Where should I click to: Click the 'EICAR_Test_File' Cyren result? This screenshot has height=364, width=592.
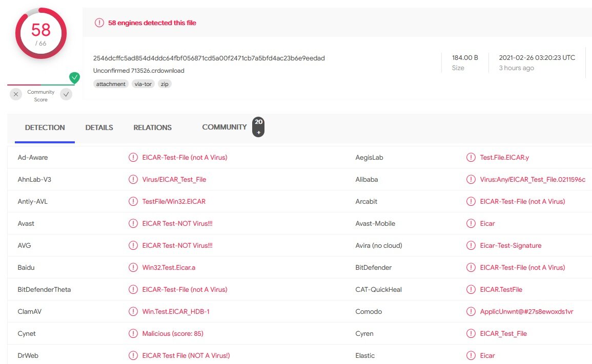tap(503, 333)
